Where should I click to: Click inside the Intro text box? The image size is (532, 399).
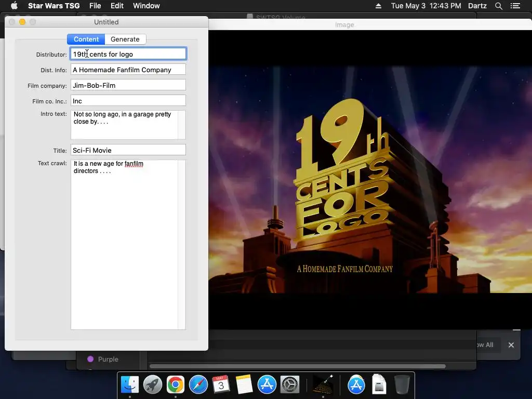[x=128, y=125]
